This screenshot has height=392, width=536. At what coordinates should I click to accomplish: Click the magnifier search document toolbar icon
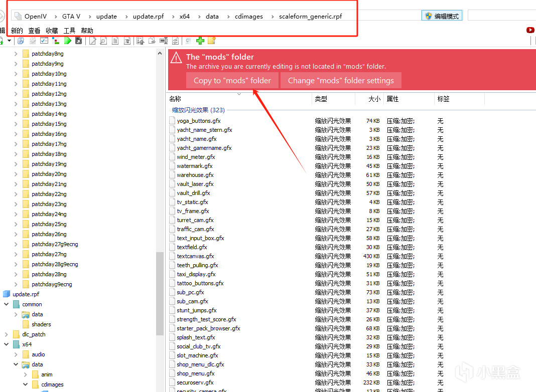(x=103, y=41)
